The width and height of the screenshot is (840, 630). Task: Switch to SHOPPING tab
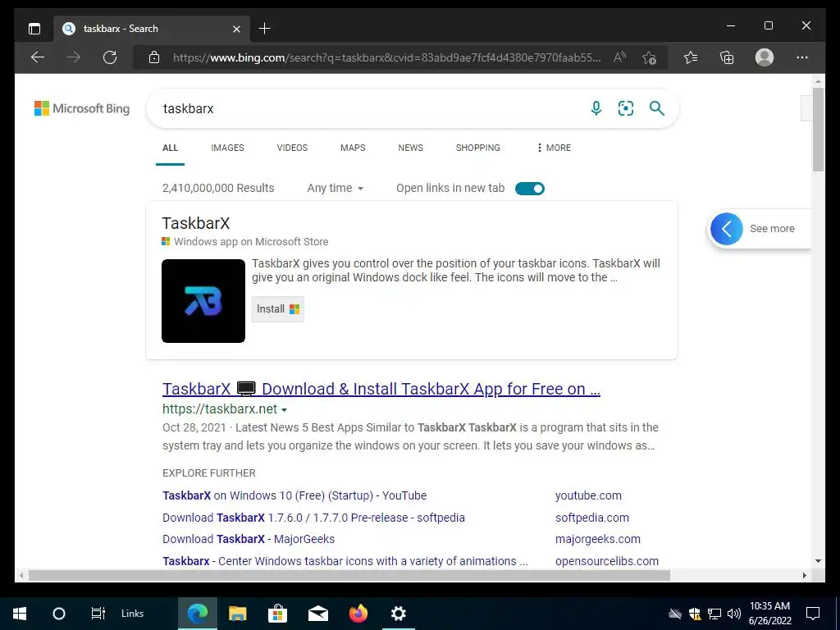(478, 148)
